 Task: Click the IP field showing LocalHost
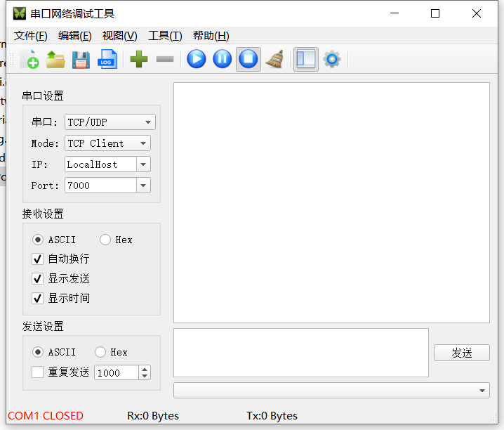point(100,164)
